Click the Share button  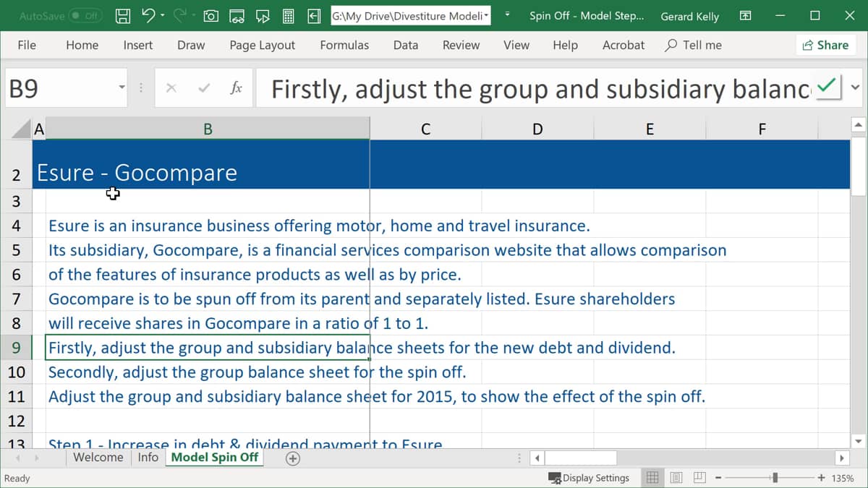pos(825,45)
